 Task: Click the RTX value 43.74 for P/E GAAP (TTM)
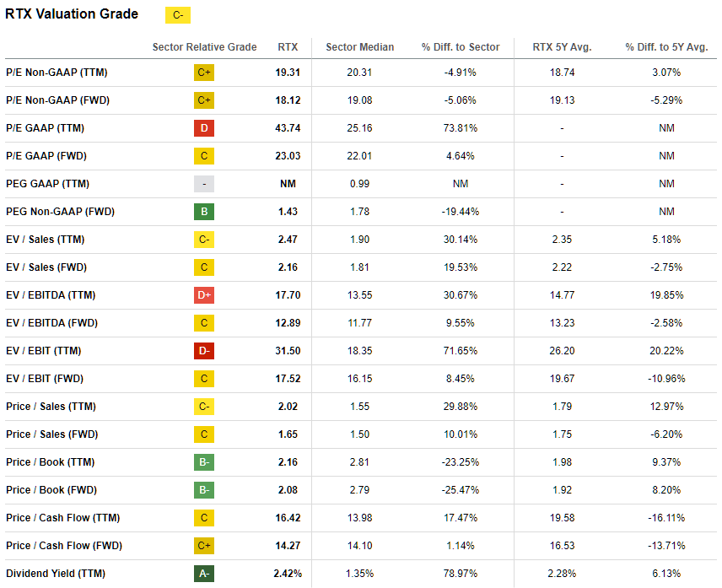pos(288,128)
